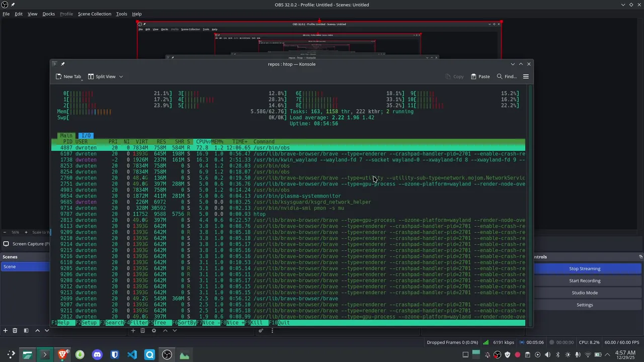The height and width of the screenshot is (362, 644).
Task: Switch to the Konsole taskbar icon
Action: point(45,355)
